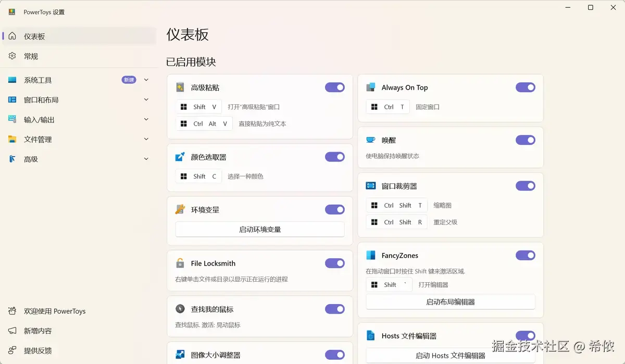Open the 常规 settings page

pos(79,56)
